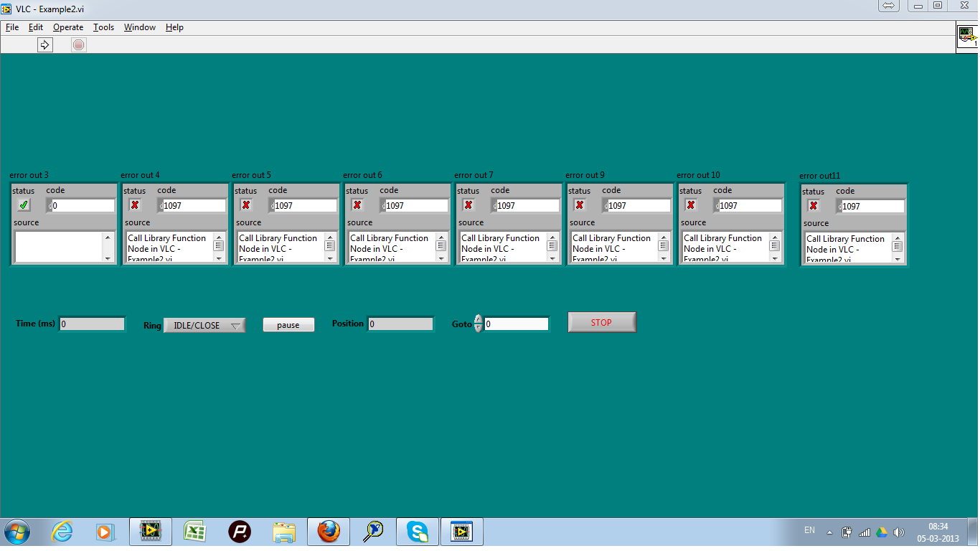
Task: Open the network signal tray icon
Action: tap(864, 532)
